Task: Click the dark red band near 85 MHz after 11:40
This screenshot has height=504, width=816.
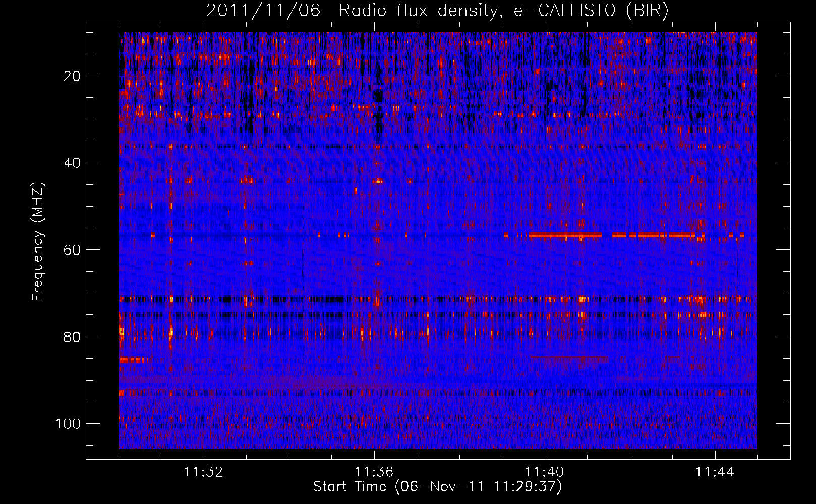Action: (x=569, y=358)
